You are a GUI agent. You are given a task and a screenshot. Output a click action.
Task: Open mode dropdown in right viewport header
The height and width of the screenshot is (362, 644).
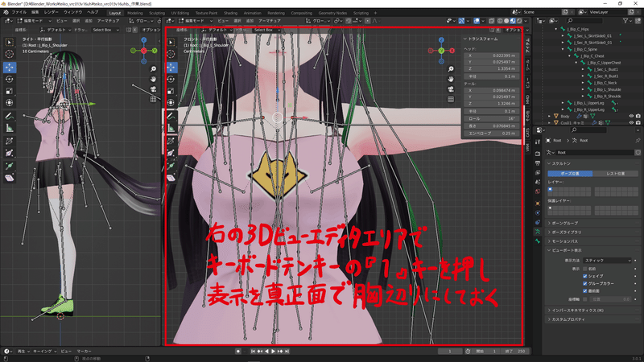pyautogui.click(x=196, y=21)
